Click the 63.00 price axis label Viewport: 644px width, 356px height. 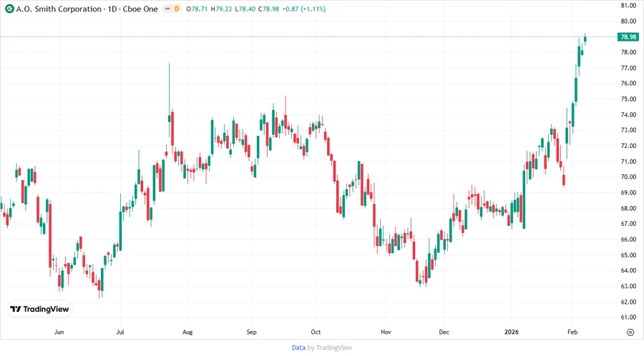pos(628,286)
